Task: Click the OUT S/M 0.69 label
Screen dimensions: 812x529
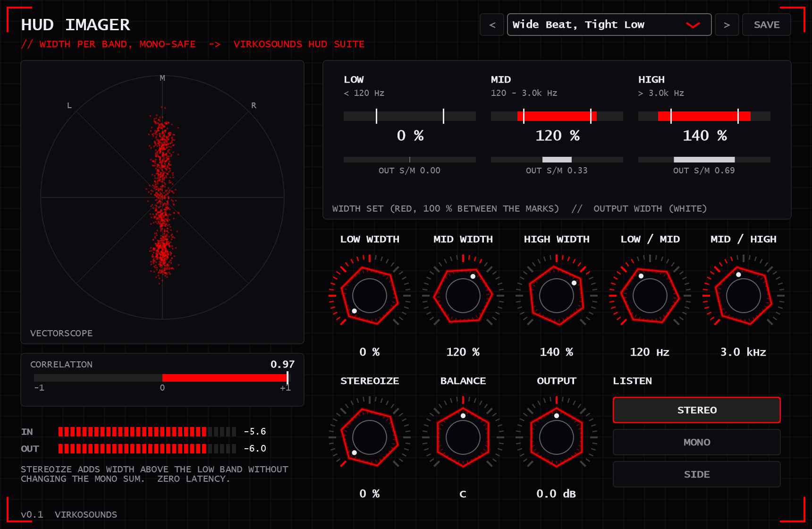Action: click(704, 171)
